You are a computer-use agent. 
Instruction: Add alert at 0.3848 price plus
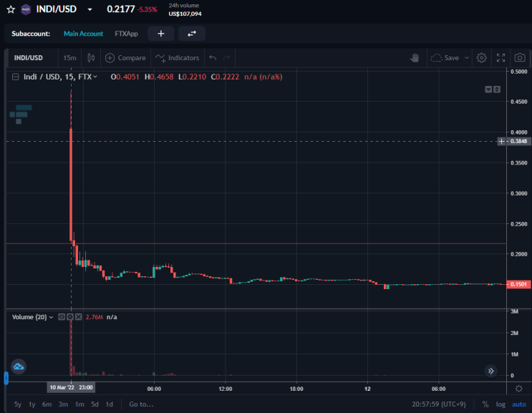(x=501, y=142)
